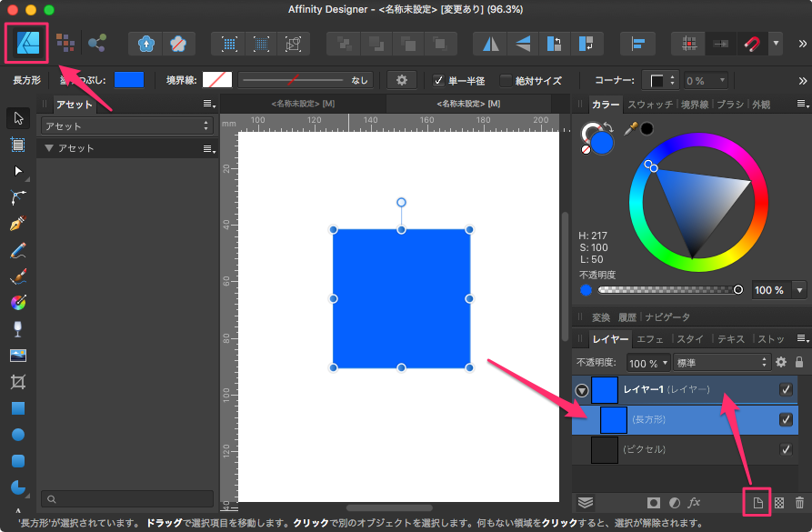Select the Pen tool in the toolbar

[17, 223]
